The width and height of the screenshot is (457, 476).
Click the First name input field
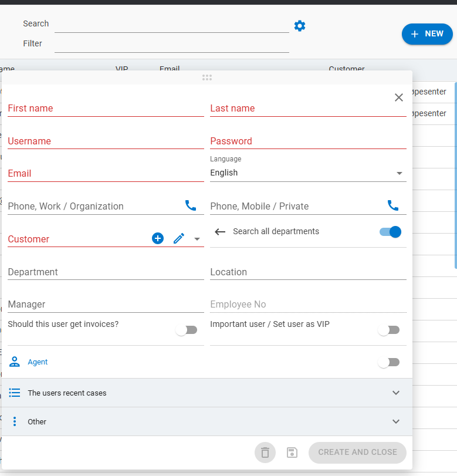tap(106, 109)
